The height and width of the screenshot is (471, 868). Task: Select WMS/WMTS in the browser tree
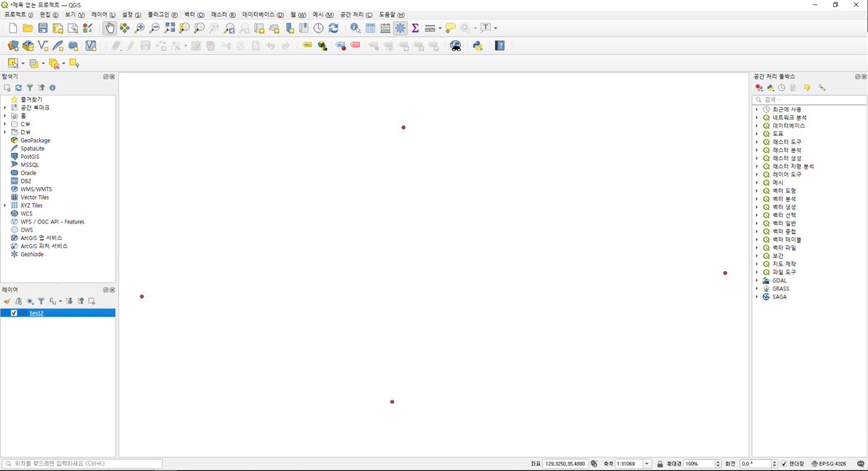pyautogui.click(x=36, y=189)
